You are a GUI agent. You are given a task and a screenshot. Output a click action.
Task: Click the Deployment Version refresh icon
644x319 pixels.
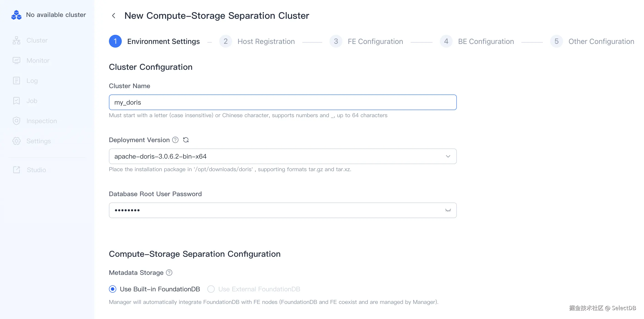click(x=186, y=140)
